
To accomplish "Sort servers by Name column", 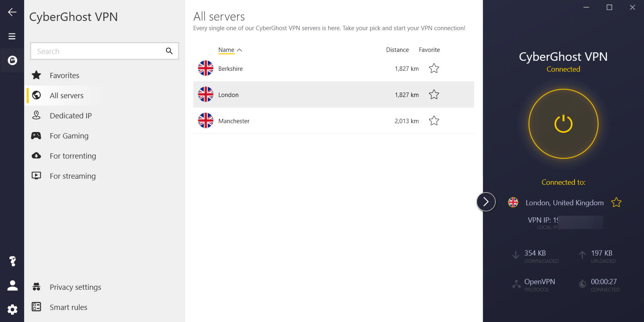I will click(230, 50).
